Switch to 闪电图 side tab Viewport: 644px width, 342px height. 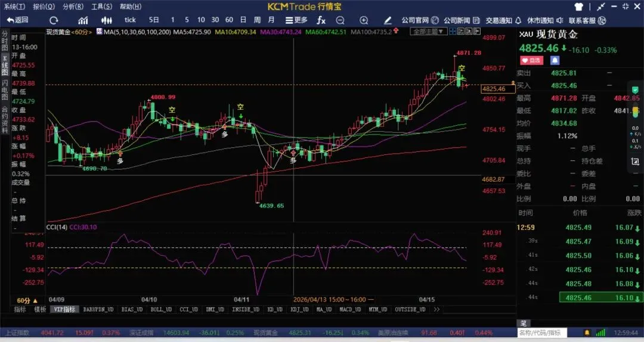click(x=5, y=91)
